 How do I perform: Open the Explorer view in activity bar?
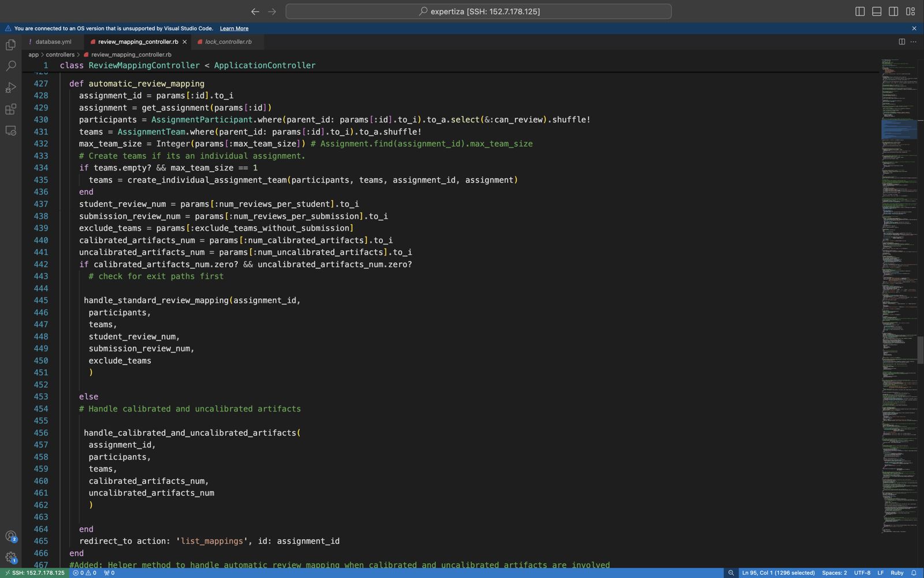point(10,45)
